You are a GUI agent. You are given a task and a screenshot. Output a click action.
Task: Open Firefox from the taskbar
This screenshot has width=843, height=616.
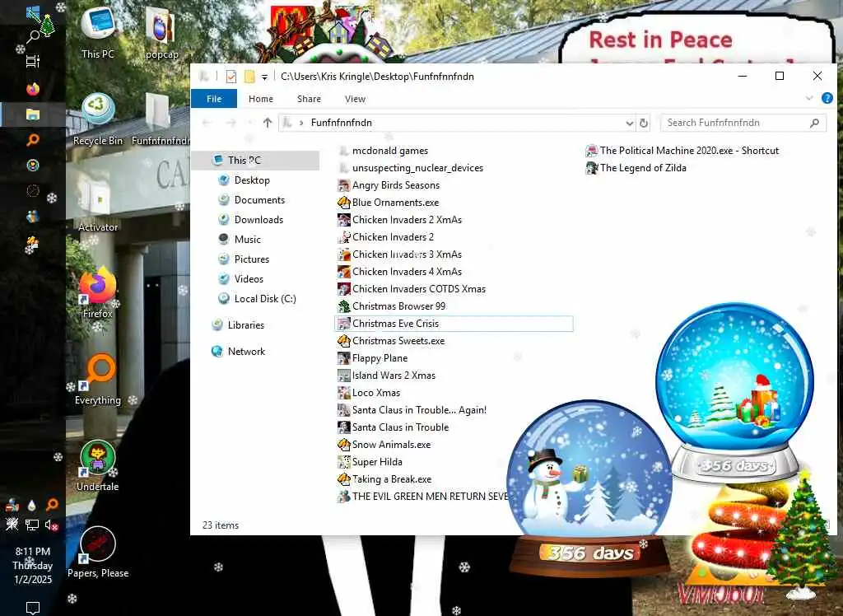tap(33, 88)
